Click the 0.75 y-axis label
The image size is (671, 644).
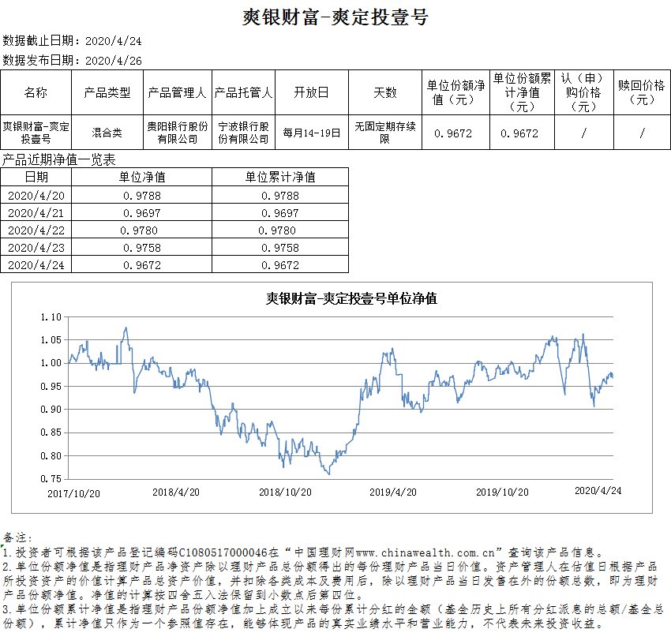pyautogui.click(x=51, y=479)
